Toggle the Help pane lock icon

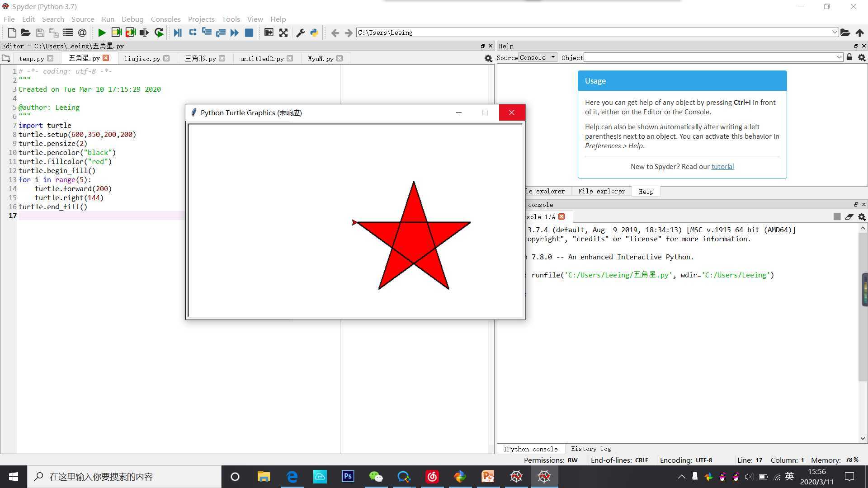pos(849,57)
